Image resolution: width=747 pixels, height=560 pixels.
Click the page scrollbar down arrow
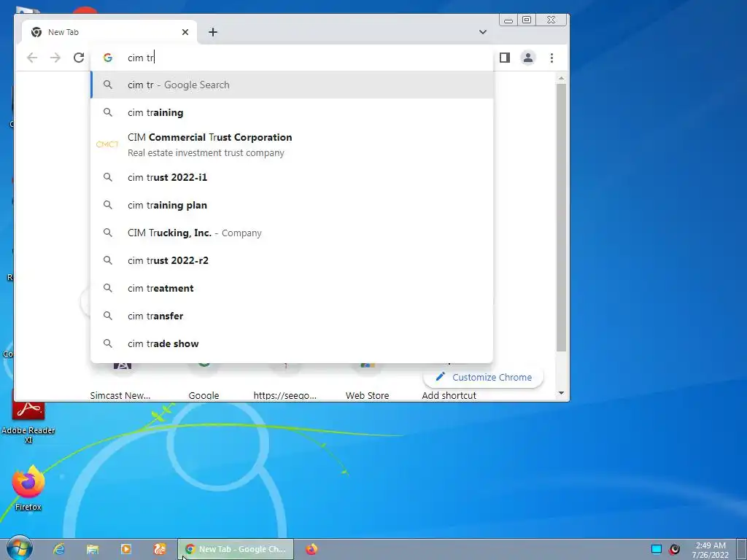click(x=561, y=393)
